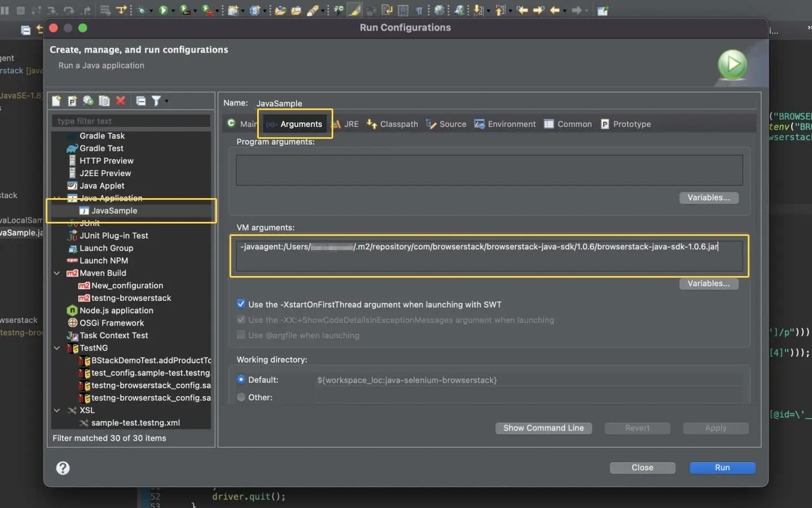The image size is (812, 508).
Task: Select the Default working directory radio
Action: click(x=241, y=380)
